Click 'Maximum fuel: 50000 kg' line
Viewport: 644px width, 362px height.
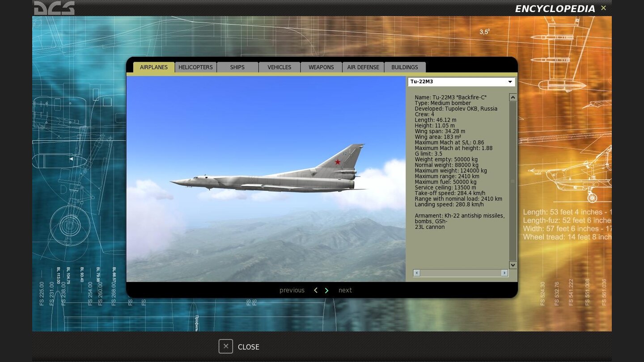445,182
